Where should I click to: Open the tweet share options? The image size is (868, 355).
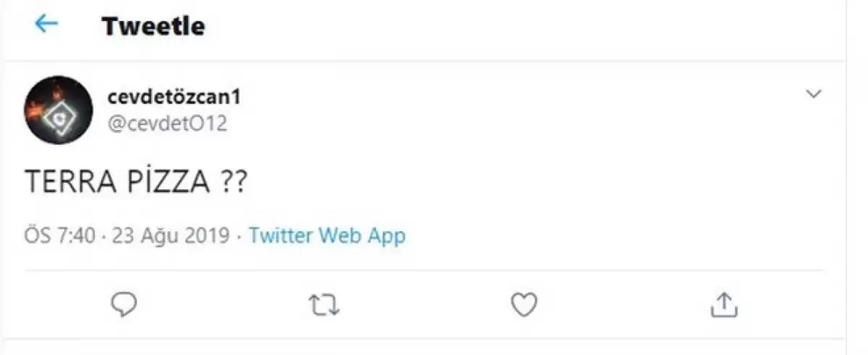pos(723,304)
